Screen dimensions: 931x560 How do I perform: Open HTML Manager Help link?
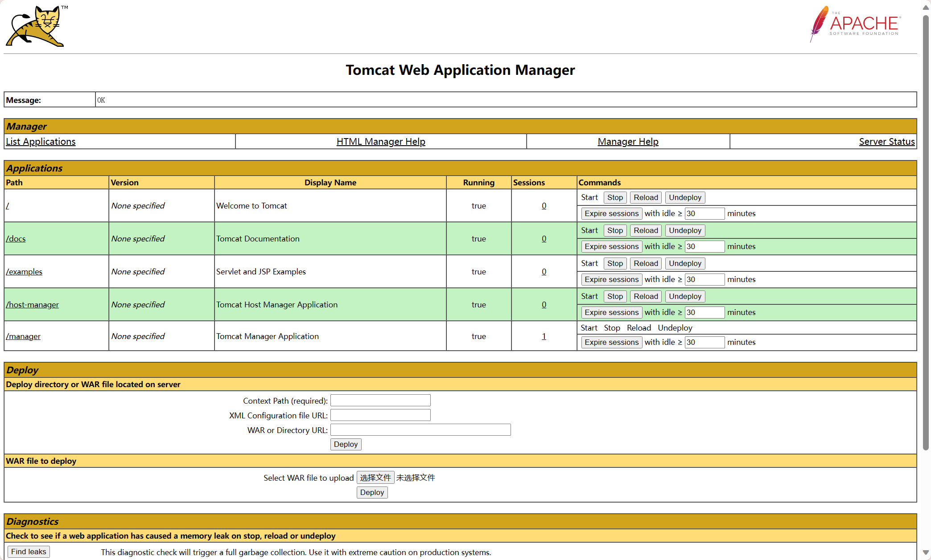381,142
